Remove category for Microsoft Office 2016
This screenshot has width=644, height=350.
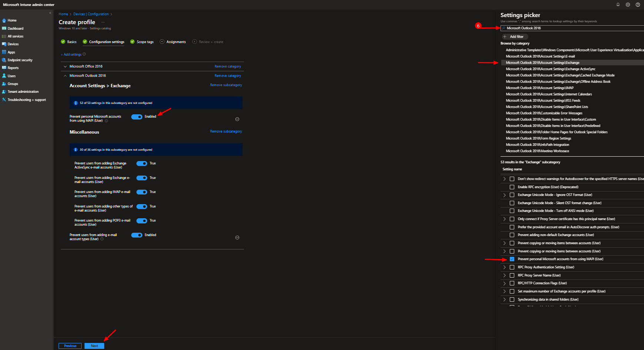click(228, 66)
